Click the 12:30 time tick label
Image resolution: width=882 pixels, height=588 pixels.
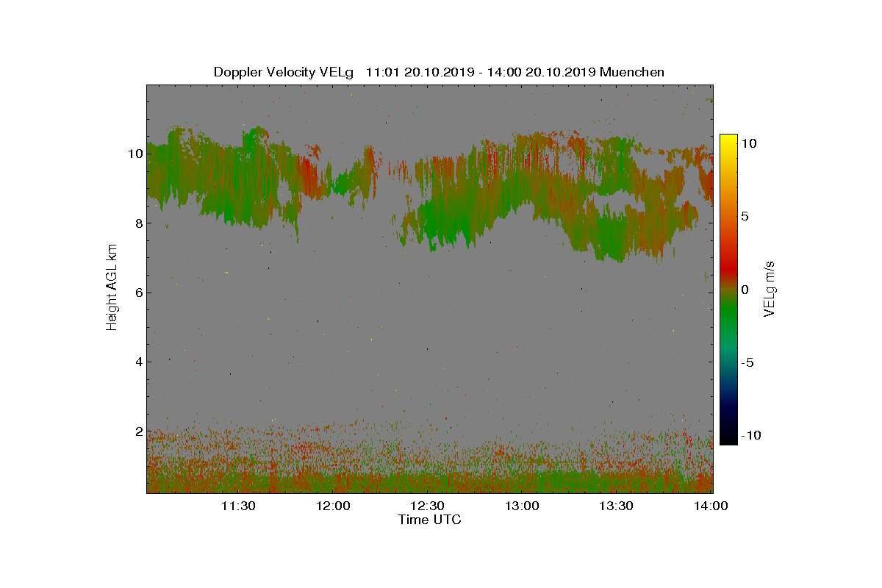coord(427,506)
